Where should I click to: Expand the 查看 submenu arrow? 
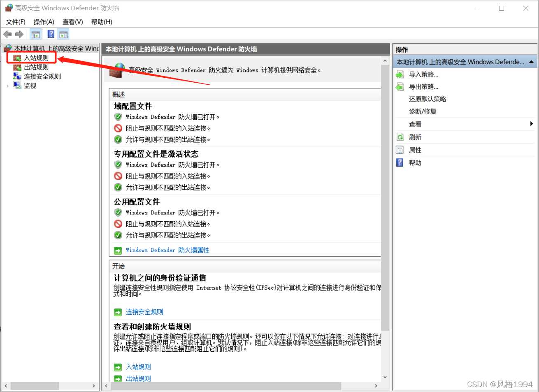532,124
